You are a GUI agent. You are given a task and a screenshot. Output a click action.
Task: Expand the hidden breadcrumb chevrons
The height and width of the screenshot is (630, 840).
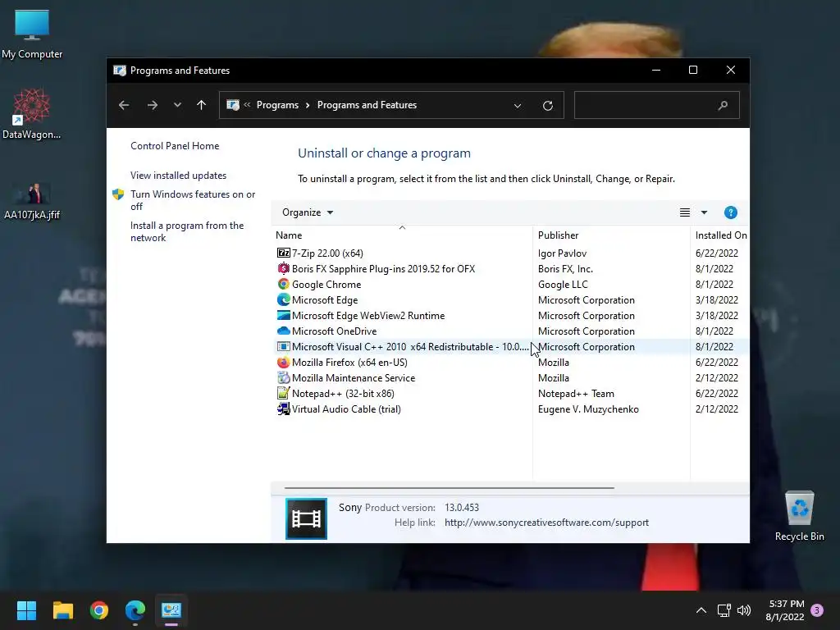(247, 105)
